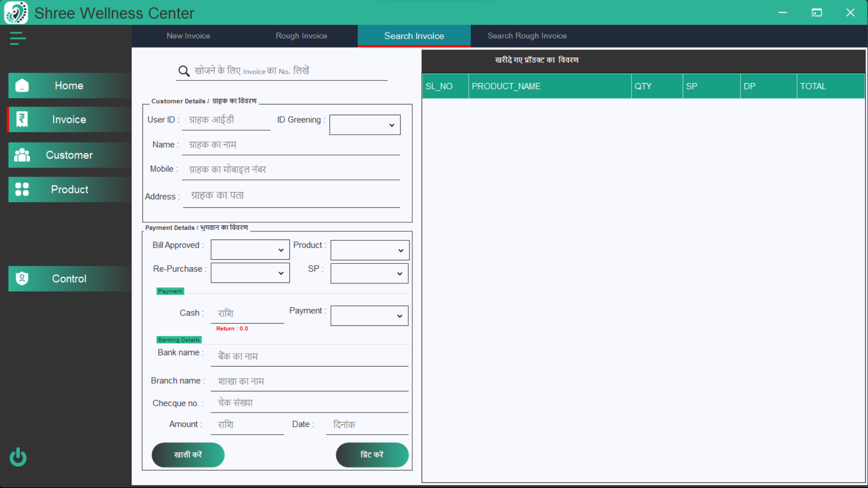Expand the SP dropdown
The width and height of the screenshot is (868, 488).
pos(369,273)
